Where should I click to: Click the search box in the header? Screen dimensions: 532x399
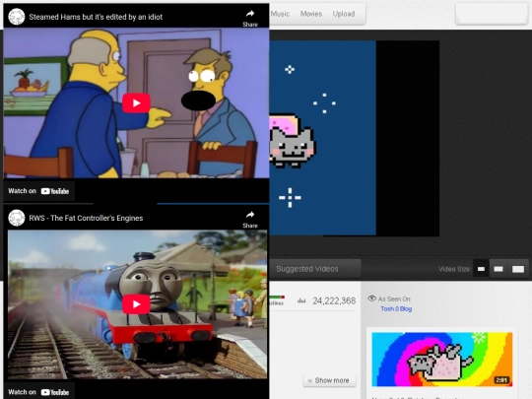click(492, 14)
